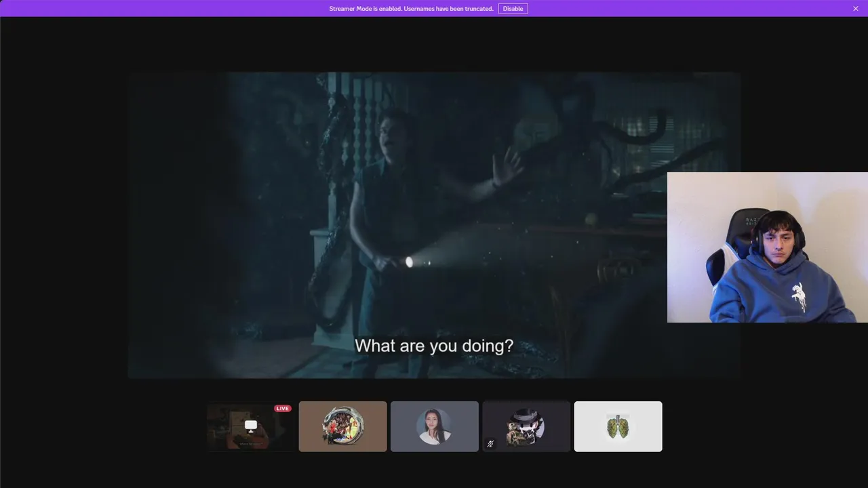The height and width of the screenshot is (488, 868).
Task: Select participant tile with brown background avatar
Action: coord(343,426)
